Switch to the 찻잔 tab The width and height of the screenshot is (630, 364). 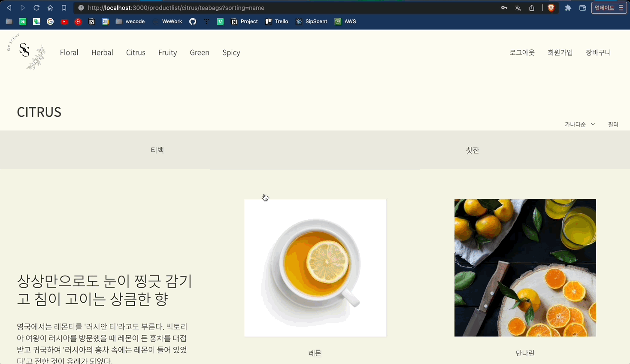472,150
